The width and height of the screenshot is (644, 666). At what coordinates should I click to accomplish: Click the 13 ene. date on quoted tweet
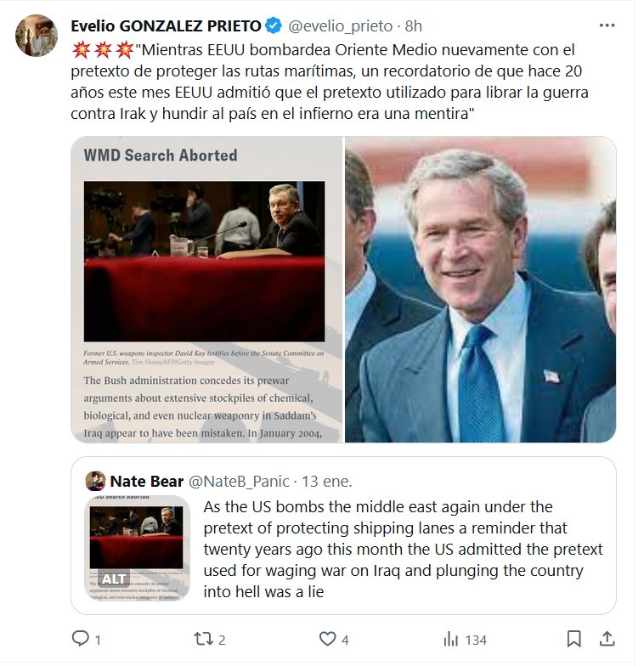click(x=327, y=482)
